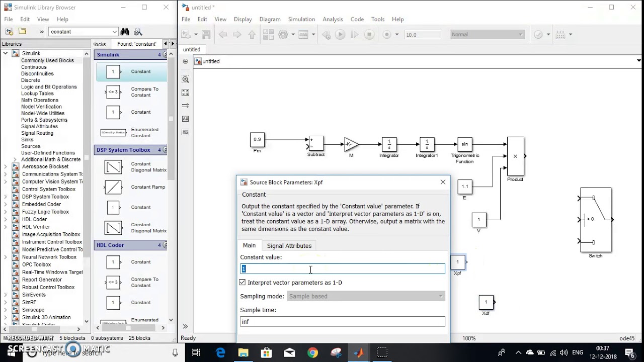Open Model Configuration Parameters gear icon
644x362 pixels.
click(x=283, y=35)
